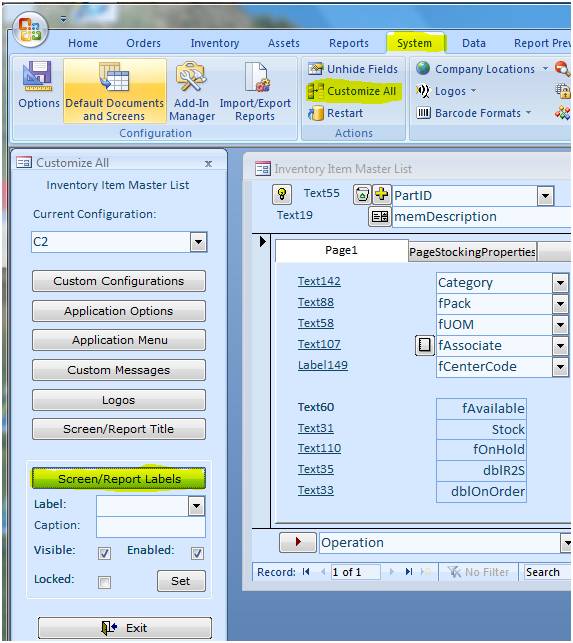This screenshot has width=573, height=643.
Task: Switch to the Inventory ribbon tab
Action: [x=215, y=43]
